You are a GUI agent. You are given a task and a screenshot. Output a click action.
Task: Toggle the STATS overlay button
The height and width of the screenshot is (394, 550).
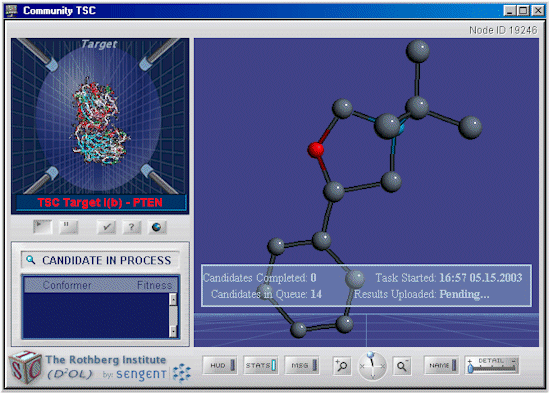click(261, 365)
